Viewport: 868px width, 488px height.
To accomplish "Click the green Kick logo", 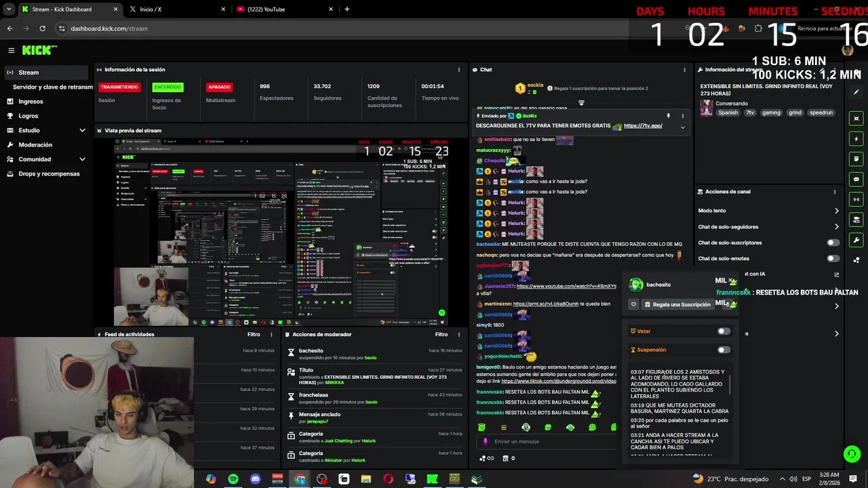I will [x=39, y=50].
